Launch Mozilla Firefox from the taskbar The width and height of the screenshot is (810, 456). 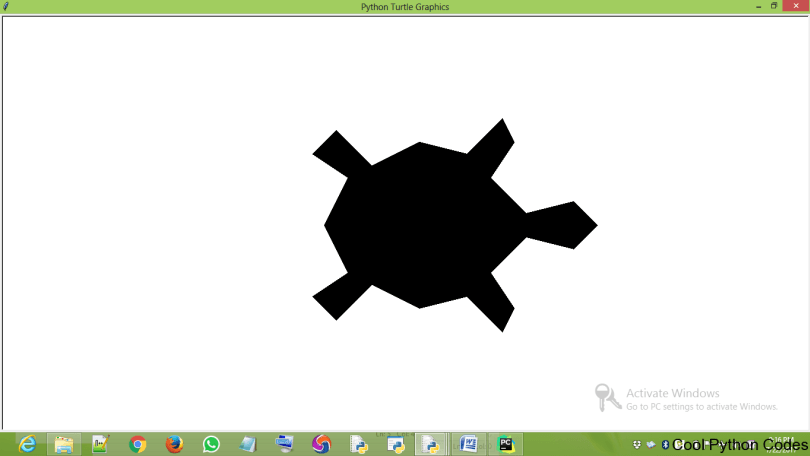tap(174, 444)
